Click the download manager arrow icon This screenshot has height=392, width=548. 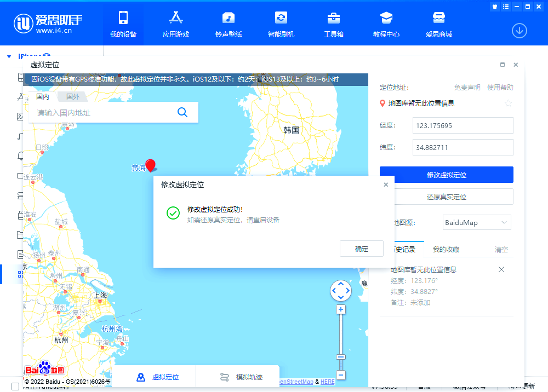(519, 31)
